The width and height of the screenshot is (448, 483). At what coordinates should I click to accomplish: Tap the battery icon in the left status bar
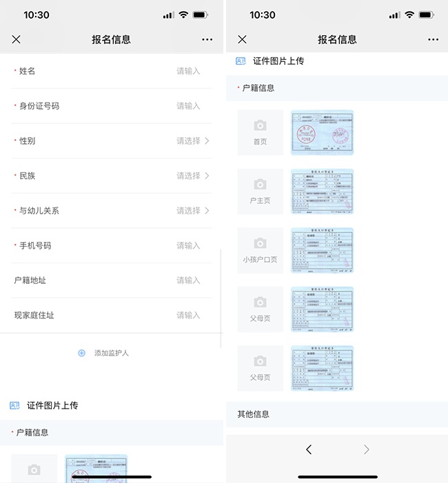pos(201,14)
